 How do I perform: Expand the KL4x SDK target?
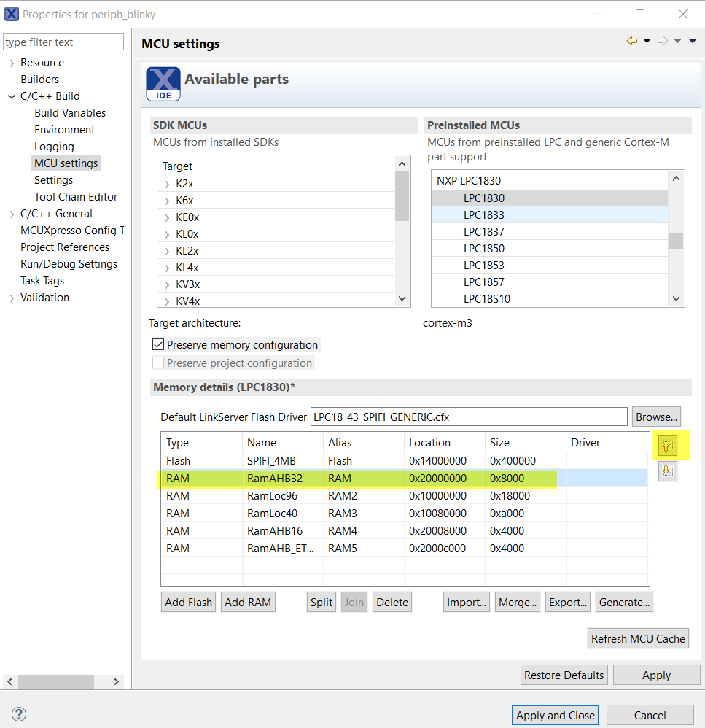coord(167,268)
